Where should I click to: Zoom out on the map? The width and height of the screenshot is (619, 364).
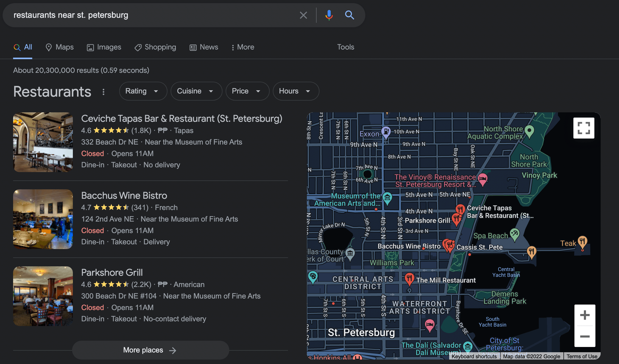(585, 337)
